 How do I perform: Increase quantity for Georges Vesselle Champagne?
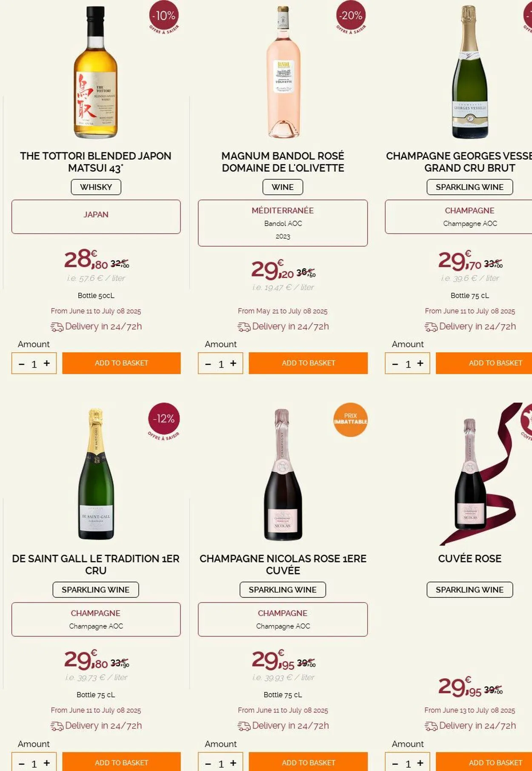[420, 363]
